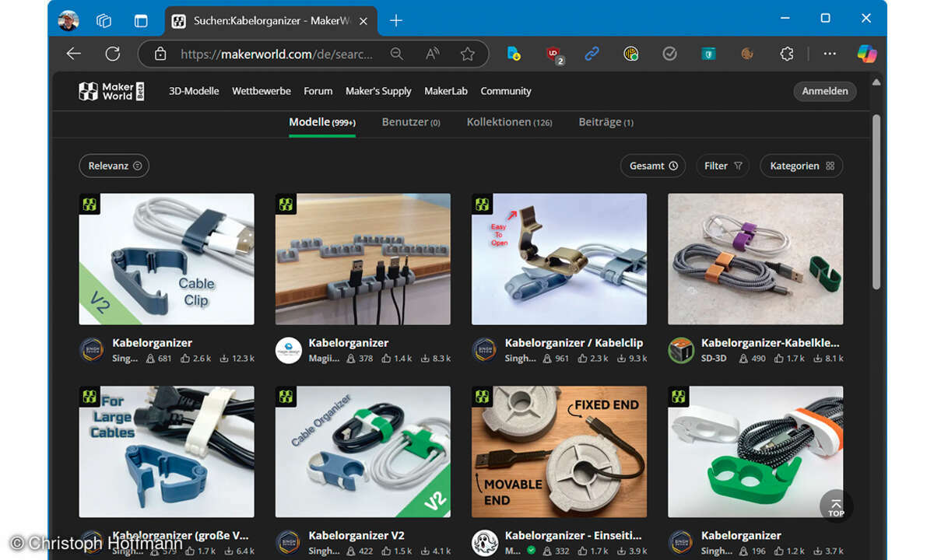This screenshot has height=560, width=934.
Task: Click the scrollbar up arrow
Action: click(x=876, y=82)
